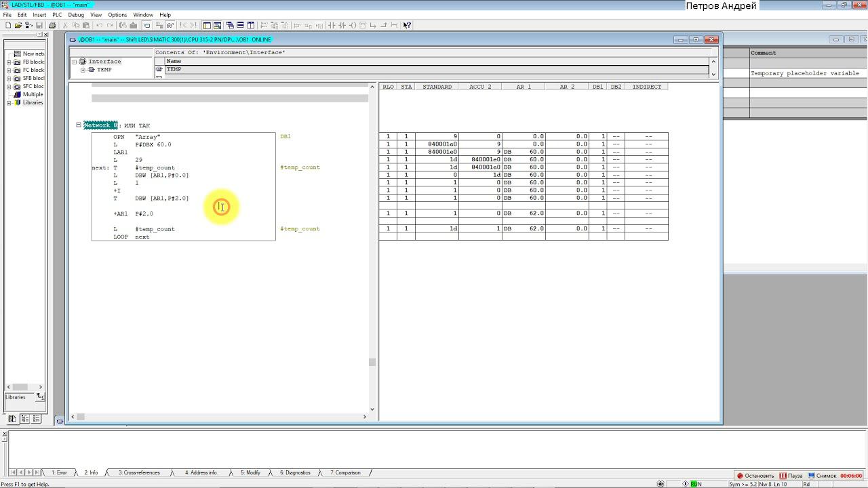868x488 pixels.
Task: Expand the FB blocks tree node
Action: 9,62
